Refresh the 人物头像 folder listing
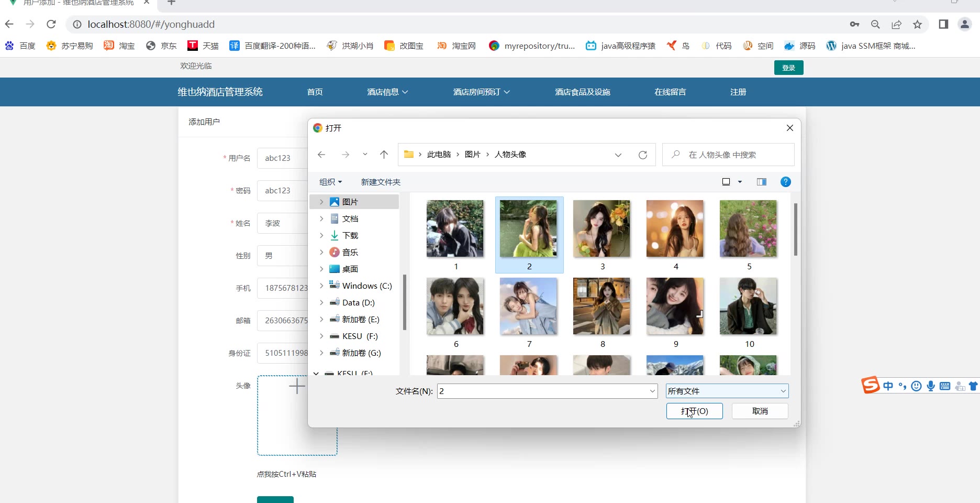 643,155
